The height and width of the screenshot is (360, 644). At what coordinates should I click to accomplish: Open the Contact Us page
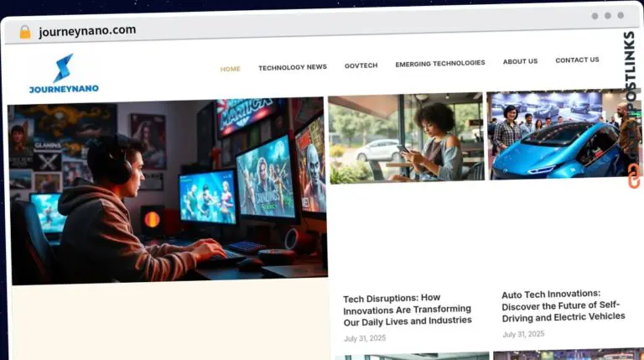tap(577, 60)
